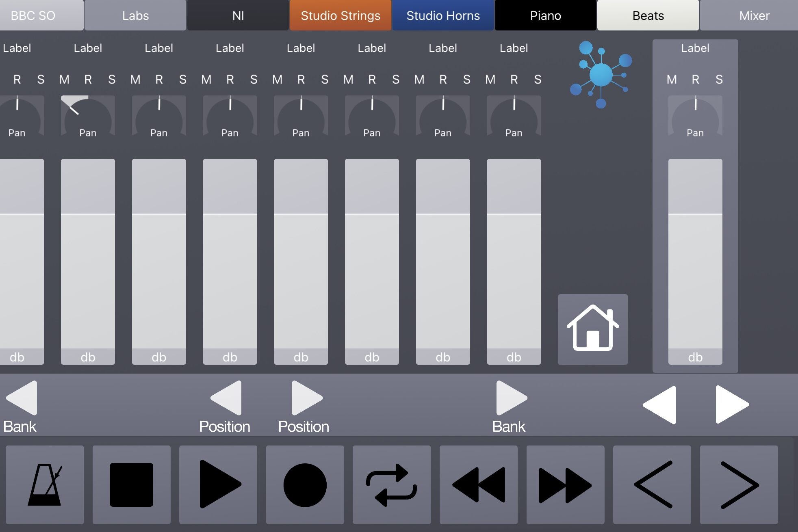This screenshot has width=798, height=532.
Task: Mute the master channel strip
Action: tap(672, 79)
